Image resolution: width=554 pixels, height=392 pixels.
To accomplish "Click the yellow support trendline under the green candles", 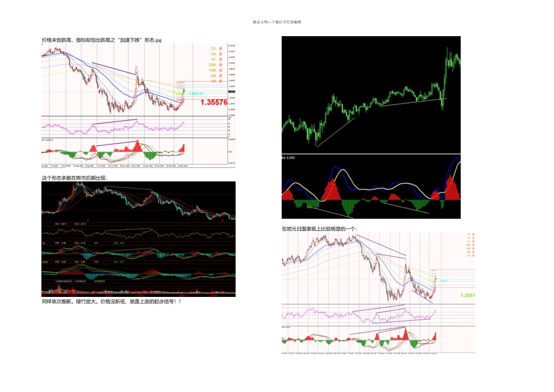I will [413, 102].
